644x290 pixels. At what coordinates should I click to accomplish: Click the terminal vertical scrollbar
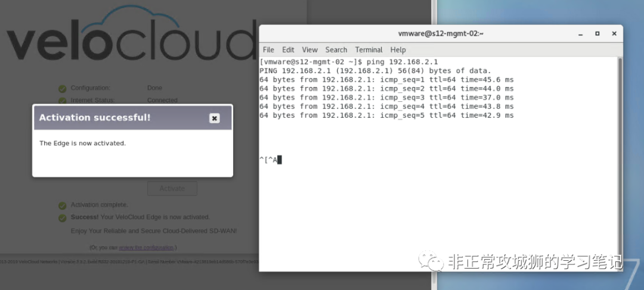coord(620,164)
